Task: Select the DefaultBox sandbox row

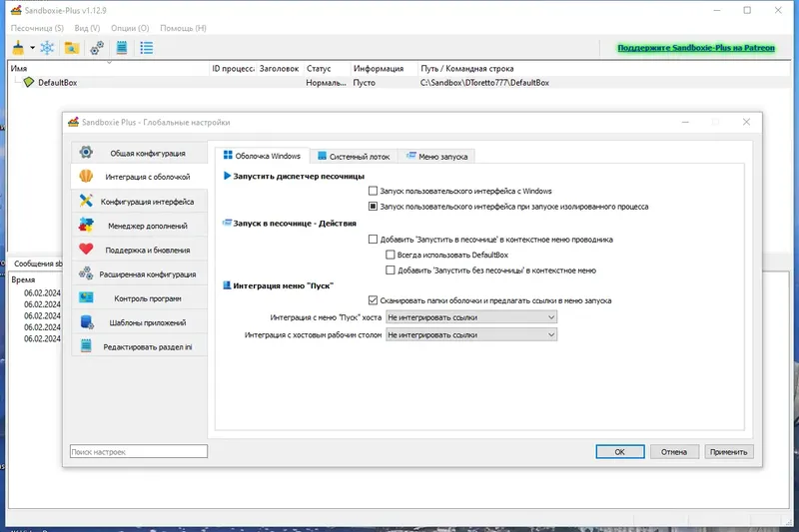Action: click(399, 83)
